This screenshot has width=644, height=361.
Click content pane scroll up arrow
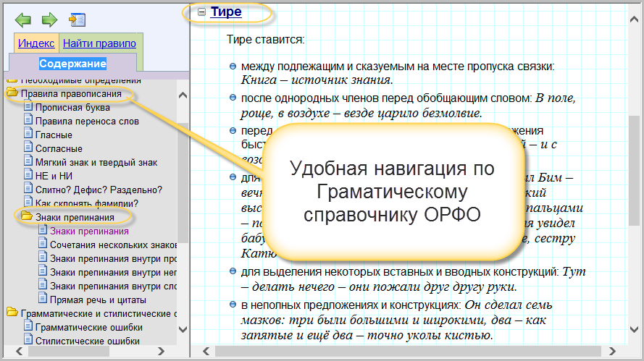tap(634, 20)
